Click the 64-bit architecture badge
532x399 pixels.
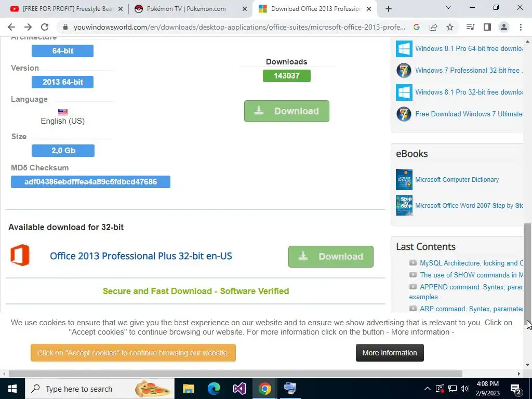coord(62,51)
